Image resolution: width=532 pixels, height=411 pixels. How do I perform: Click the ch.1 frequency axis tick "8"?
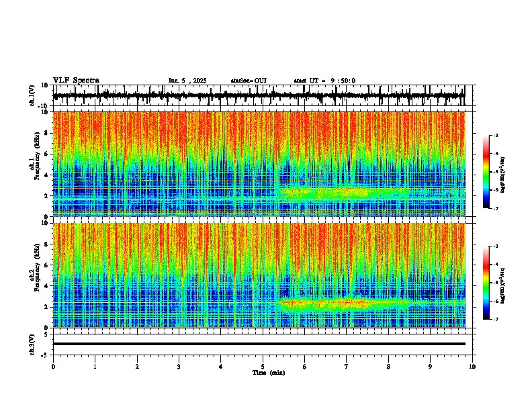[46, 133]
